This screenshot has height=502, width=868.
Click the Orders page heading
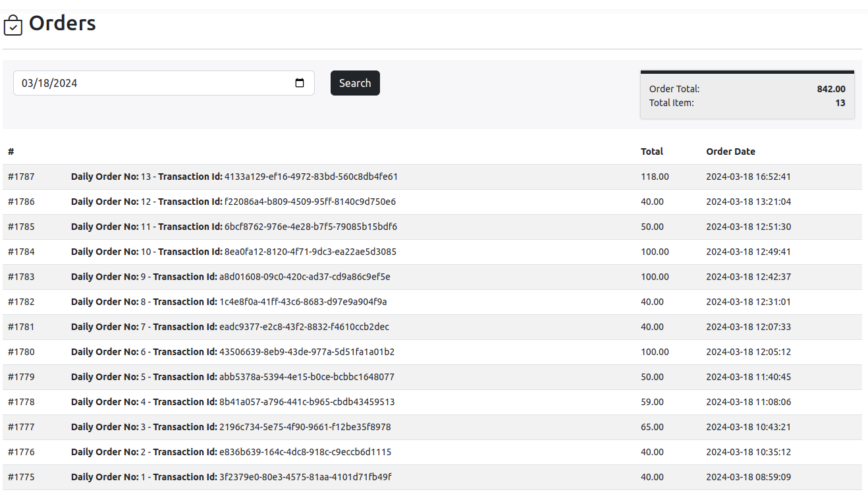[x=63, y=24]
